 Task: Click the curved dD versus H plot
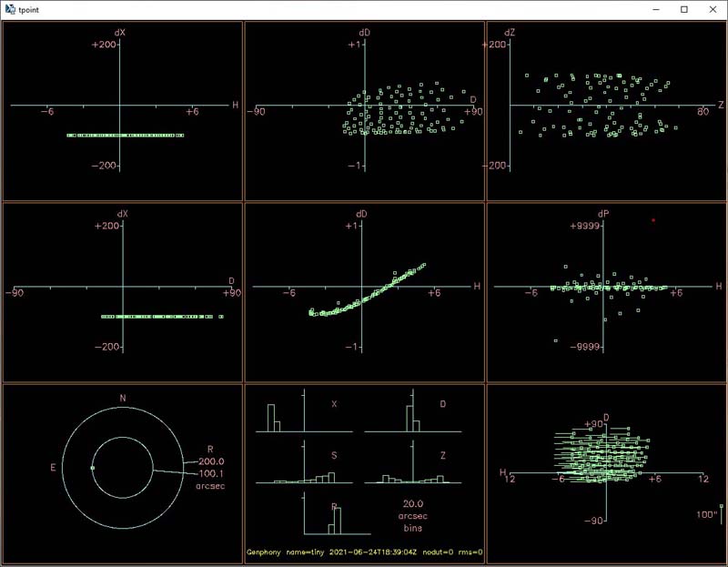coord(365,291)
